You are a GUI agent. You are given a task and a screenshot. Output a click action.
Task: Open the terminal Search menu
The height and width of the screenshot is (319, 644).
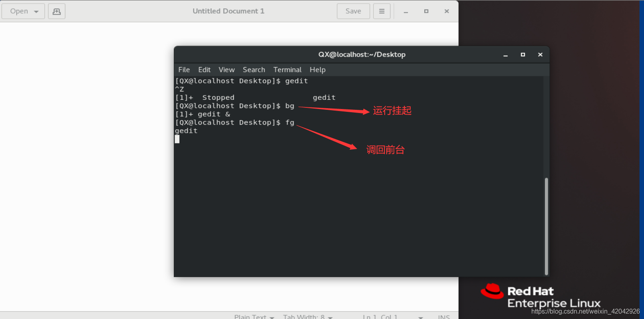(254, 69)
